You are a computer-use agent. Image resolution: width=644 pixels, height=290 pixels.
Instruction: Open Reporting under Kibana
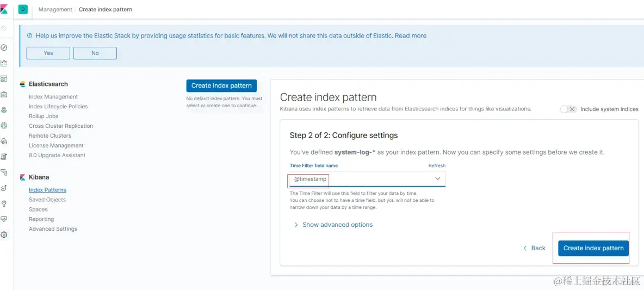pos(41,219)
